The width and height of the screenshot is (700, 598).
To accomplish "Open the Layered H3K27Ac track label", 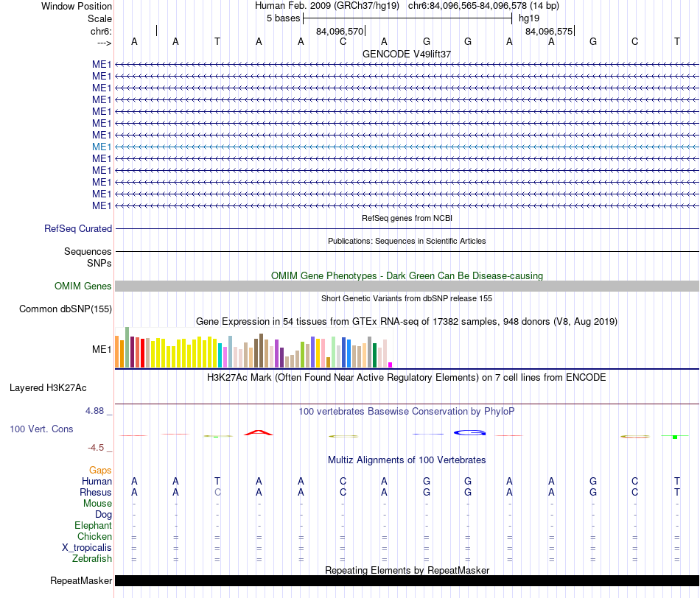I will click(x=48, y=388).
